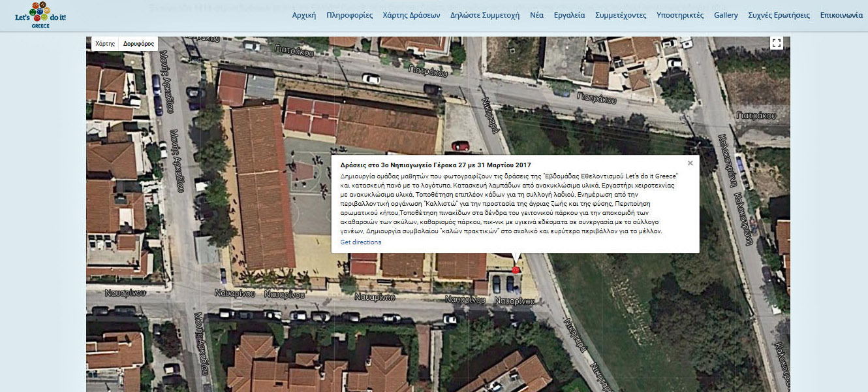Open the Πληροφορίες menu

coord(350,15)
